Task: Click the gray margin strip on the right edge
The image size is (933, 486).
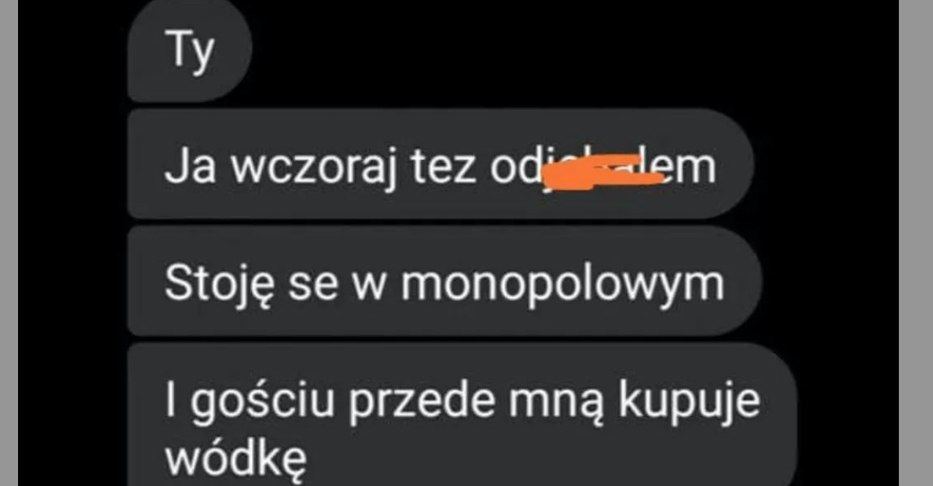Action: tap(916, 243)
